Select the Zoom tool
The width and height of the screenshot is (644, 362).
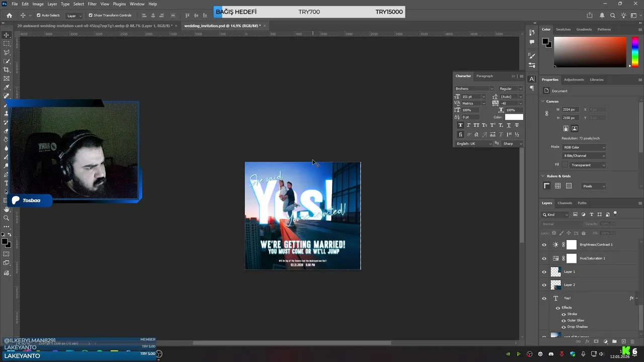click(7, 218)
